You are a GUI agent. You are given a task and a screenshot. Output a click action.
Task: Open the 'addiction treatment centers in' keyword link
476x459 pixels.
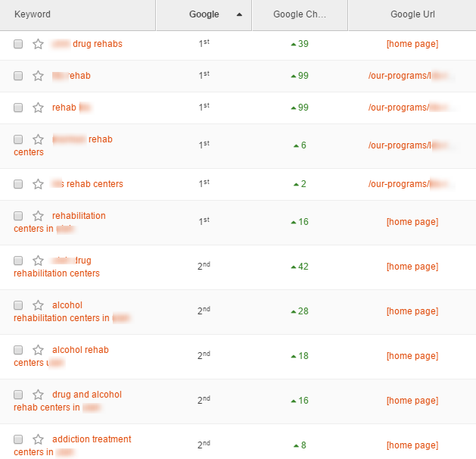point(72,445)
